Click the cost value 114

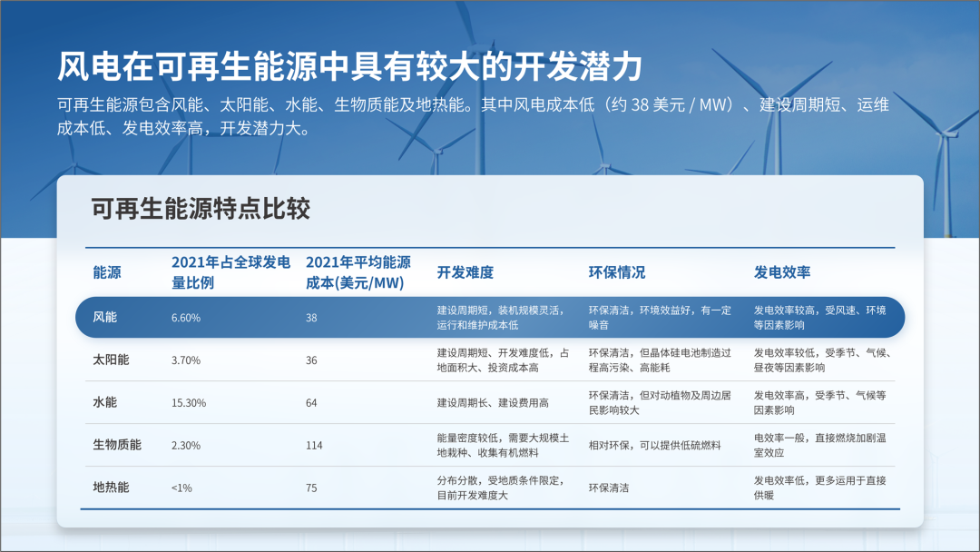(x=314, y=445)
